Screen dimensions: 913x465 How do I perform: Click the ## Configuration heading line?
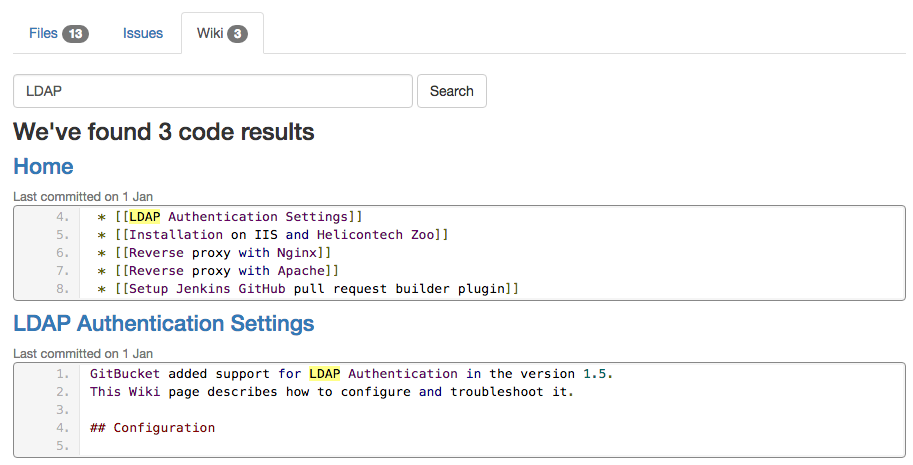[153, 428]
